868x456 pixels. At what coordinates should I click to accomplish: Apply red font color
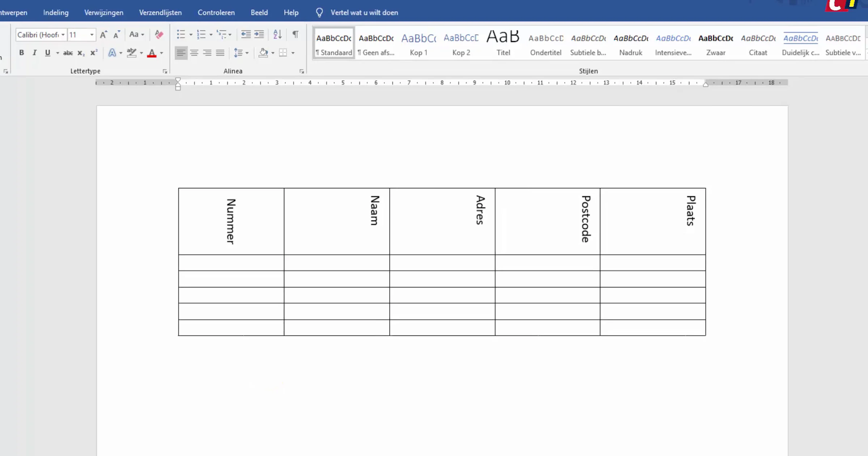click(152, 53)
